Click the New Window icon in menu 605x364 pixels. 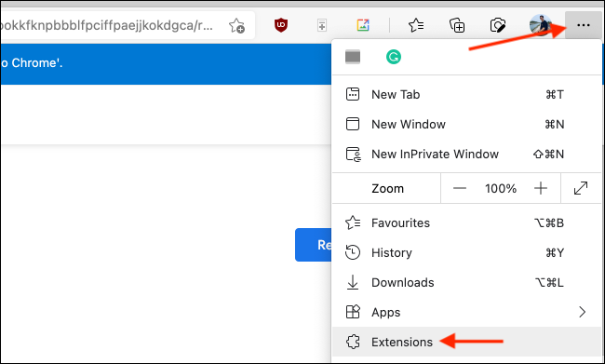coord(353,124)
